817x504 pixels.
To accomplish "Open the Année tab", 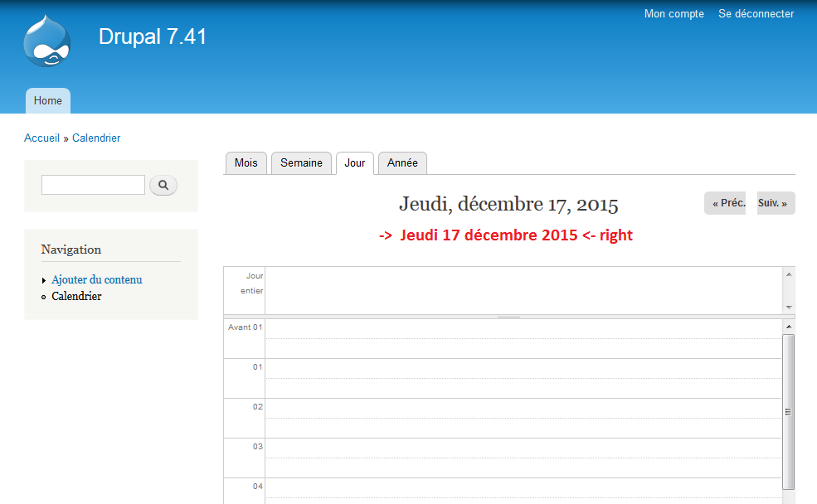I will (x=402, y=163).
